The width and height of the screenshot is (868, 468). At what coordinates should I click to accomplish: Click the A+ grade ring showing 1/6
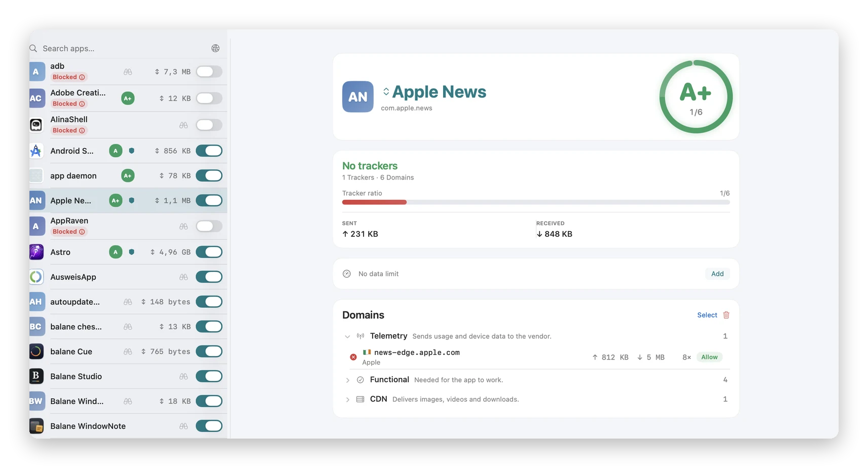coord(696,97)
